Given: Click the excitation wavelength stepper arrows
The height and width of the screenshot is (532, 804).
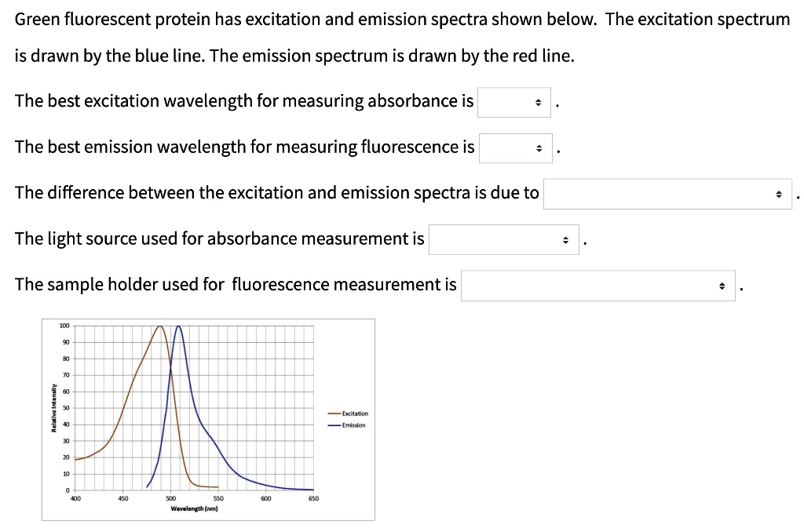Looking at the screenshot, I should [537, 102].
